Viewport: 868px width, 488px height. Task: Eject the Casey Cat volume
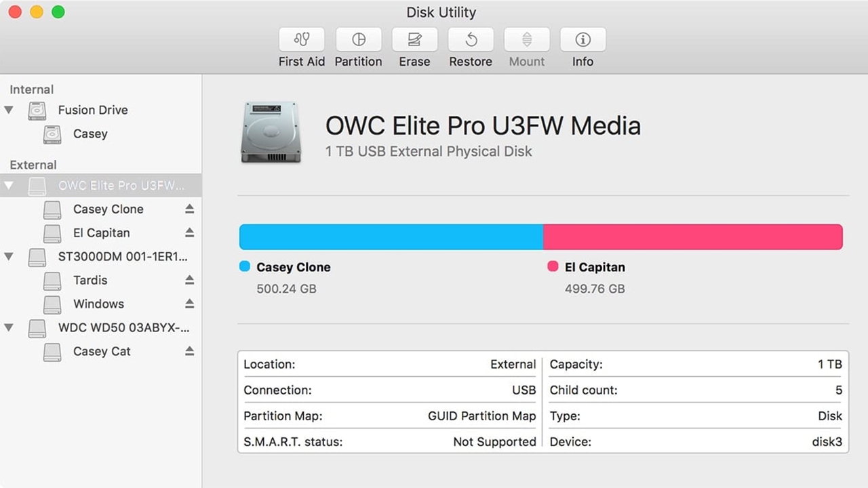189,351
